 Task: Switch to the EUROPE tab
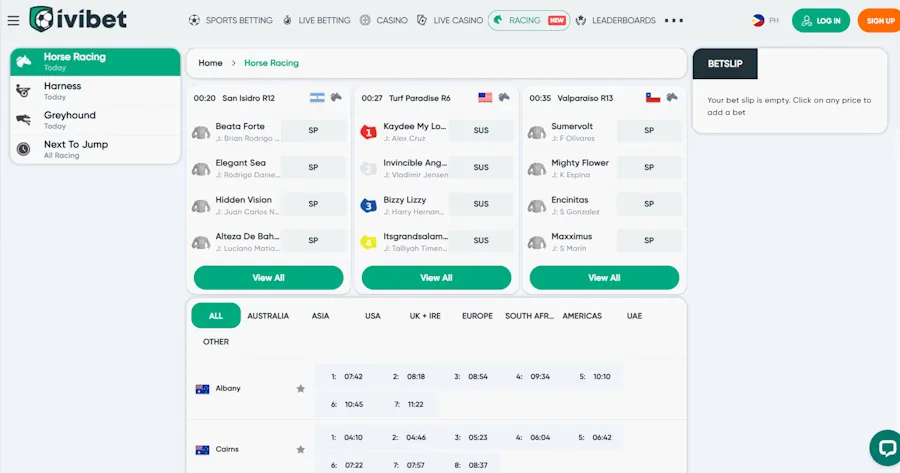tap(478, 316)
